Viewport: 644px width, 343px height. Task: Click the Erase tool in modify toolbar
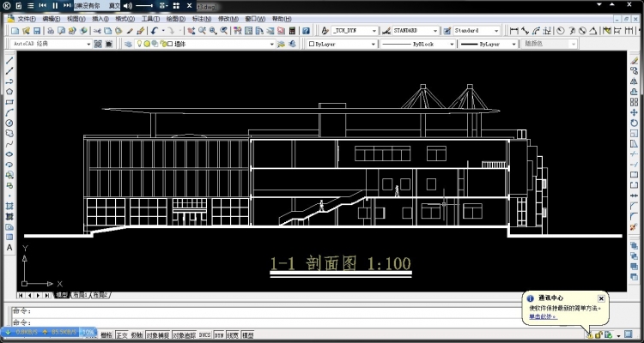(x=635, y=61)
